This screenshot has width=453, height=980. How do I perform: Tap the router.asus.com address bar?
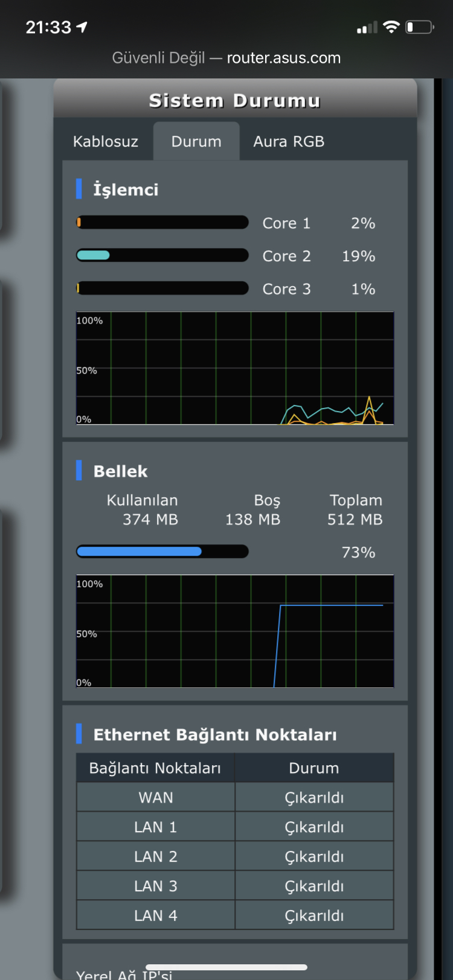pyautogui.click(x=226, y=58)
